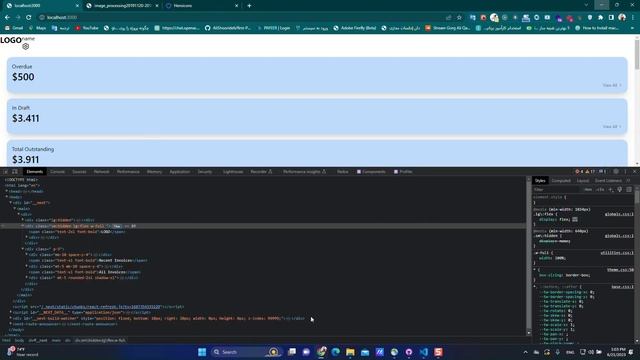Click the Total Outstanding $3.911 amount
Viewport: 640px width, 360px height.
coord(26,160)
